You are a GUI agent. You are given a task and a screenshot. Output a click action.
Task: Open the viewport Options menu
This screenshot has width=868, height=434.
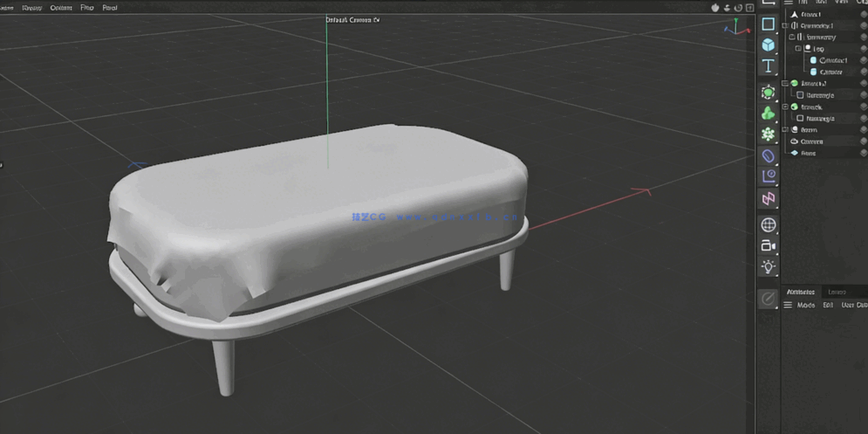[61, 8]
